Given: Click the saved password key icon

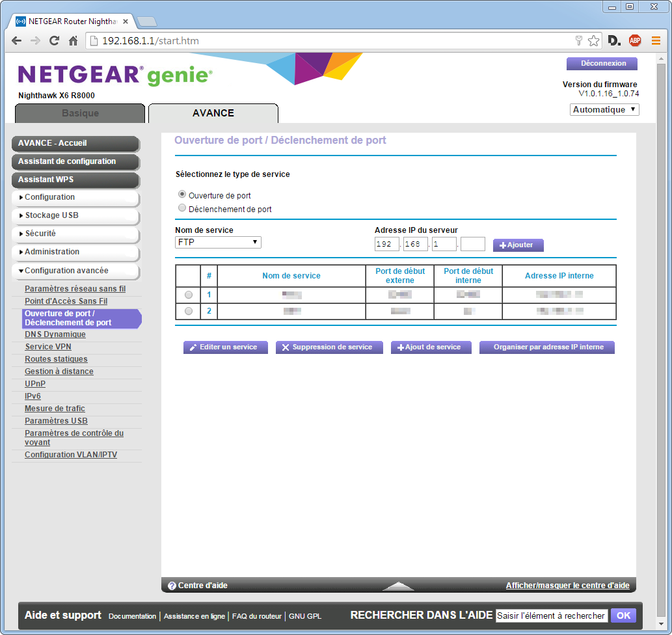Looking at the screenshot, I should pyautogui.click(x=578, y=41).
